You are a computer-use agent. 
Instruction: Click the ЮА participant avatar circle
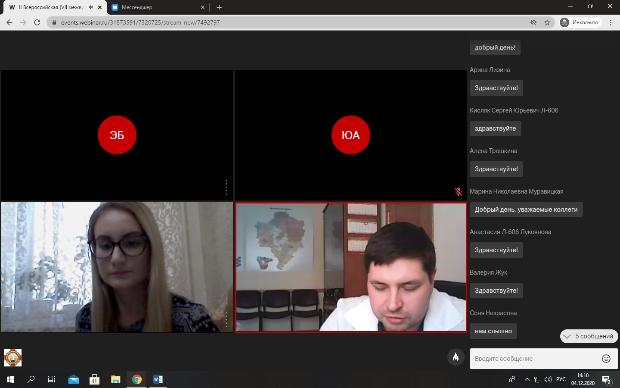pyautogui.click(x=351, y=135)
